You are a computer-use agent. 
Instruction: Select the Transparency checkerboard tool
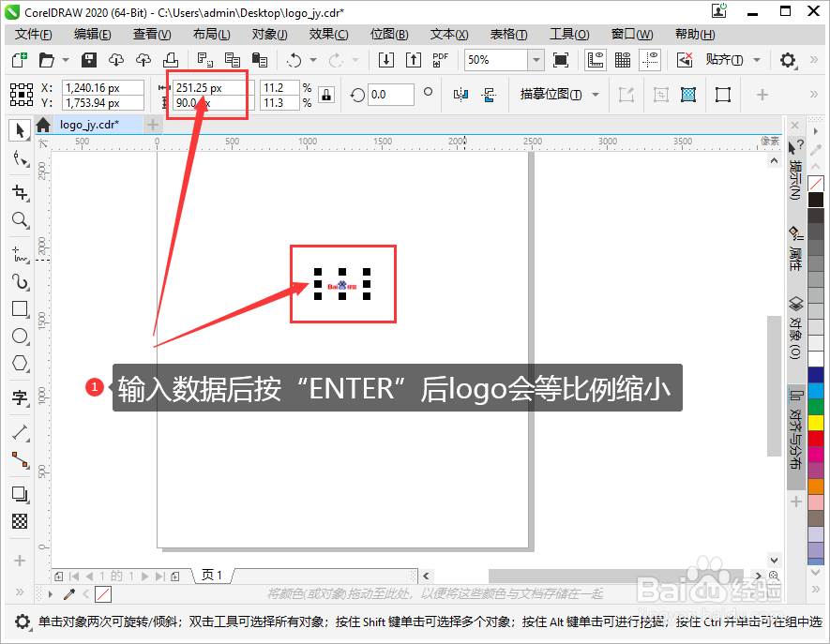click(20, 521)
